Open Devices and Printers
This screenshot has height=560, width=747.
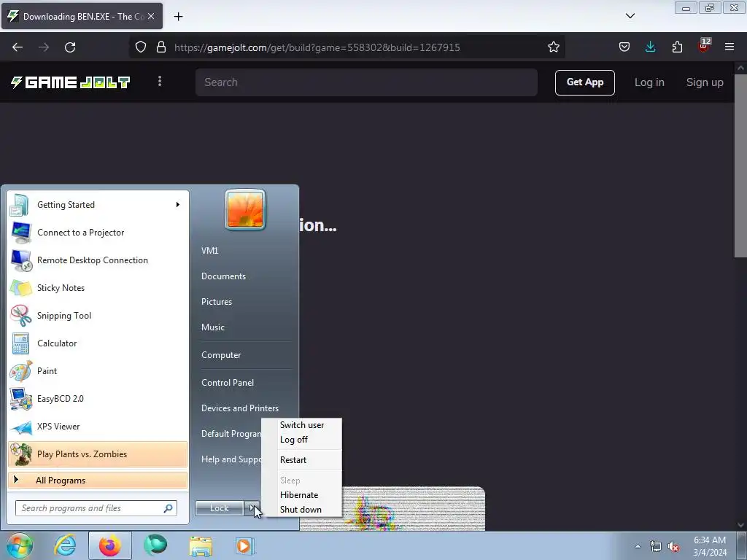240,408
